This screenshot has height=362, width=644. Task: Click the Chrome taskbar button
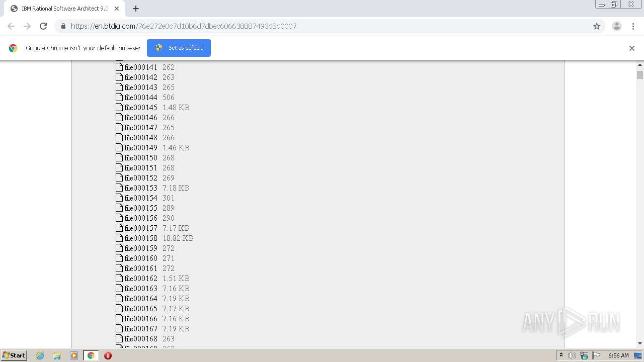point(91,355)
